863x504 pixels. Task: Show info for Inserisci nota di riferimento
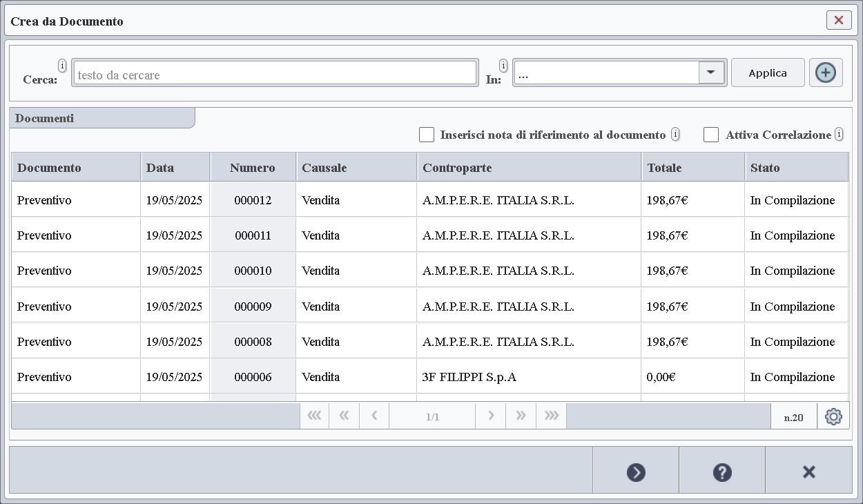pyautogui.click(x=675, y=134)
